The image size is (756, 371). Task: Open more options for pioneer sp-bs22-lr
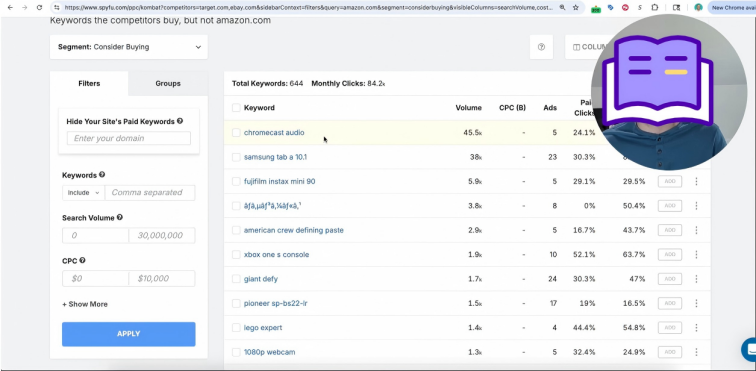(x=696, y=303)
